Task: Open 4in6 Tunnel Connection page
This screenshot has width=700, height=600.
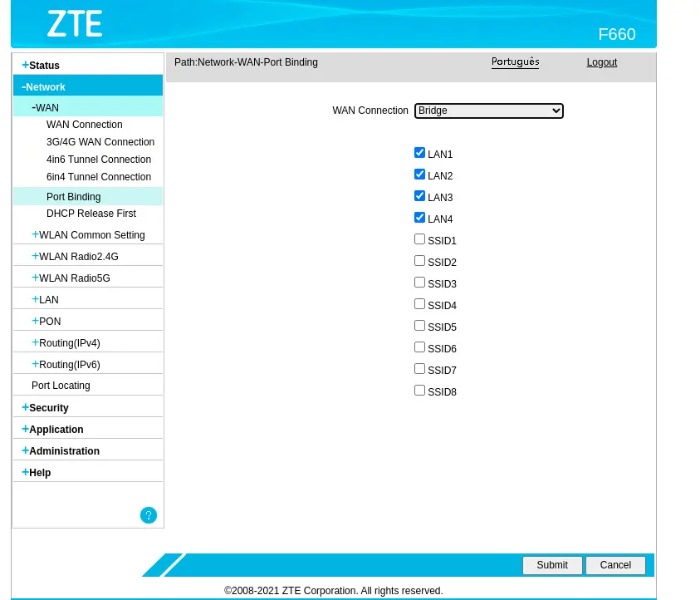Action: (99, 160)
